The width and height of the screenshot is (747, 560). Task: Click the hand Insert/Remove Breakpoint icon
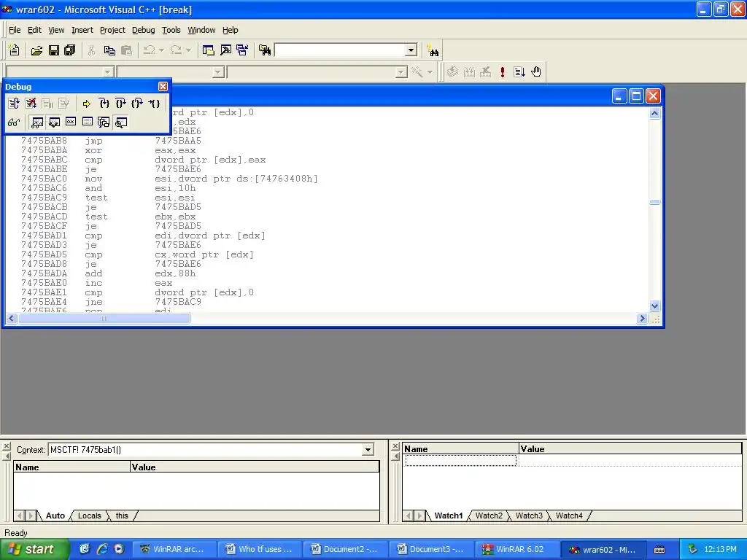(536, 72)
